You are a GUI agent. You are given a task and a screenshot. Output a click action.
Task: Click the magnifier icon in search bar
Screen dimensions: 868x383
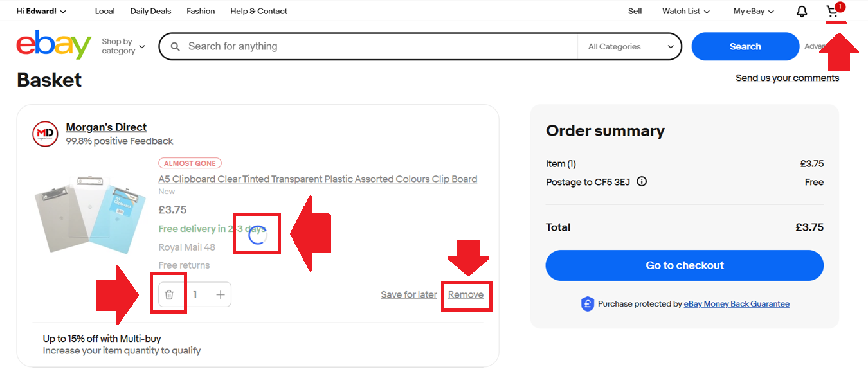pyautogui.click(x=175, y=47)
